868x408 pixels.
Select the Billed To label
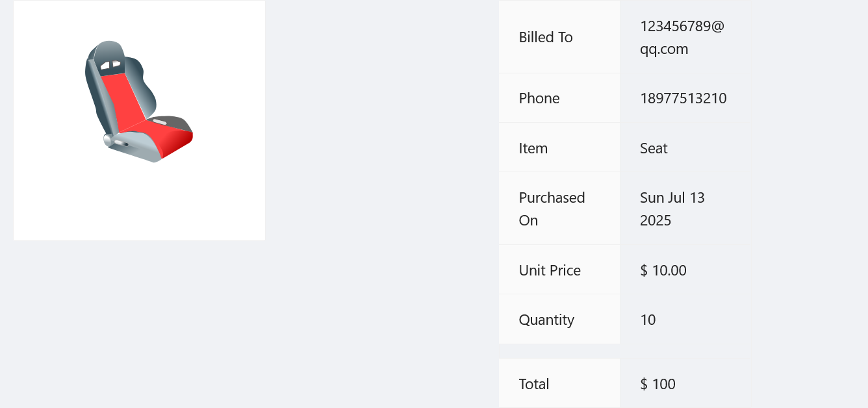546,37
